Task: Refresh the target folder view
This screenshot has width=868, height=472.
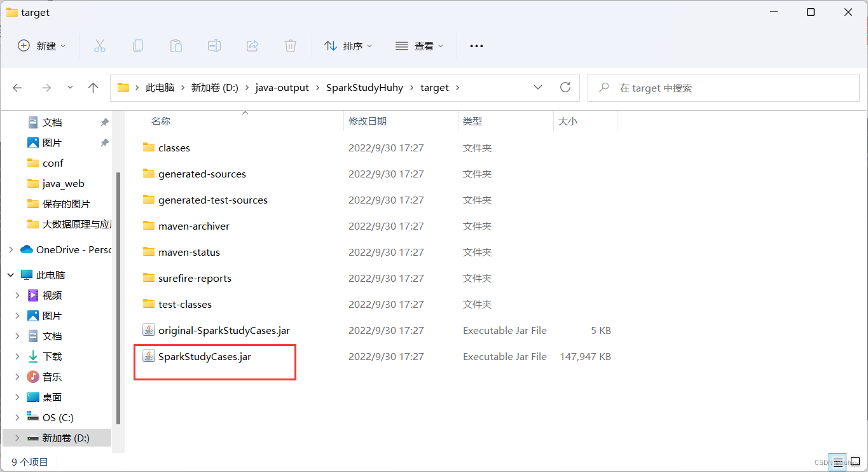Action: click(565, 88)
